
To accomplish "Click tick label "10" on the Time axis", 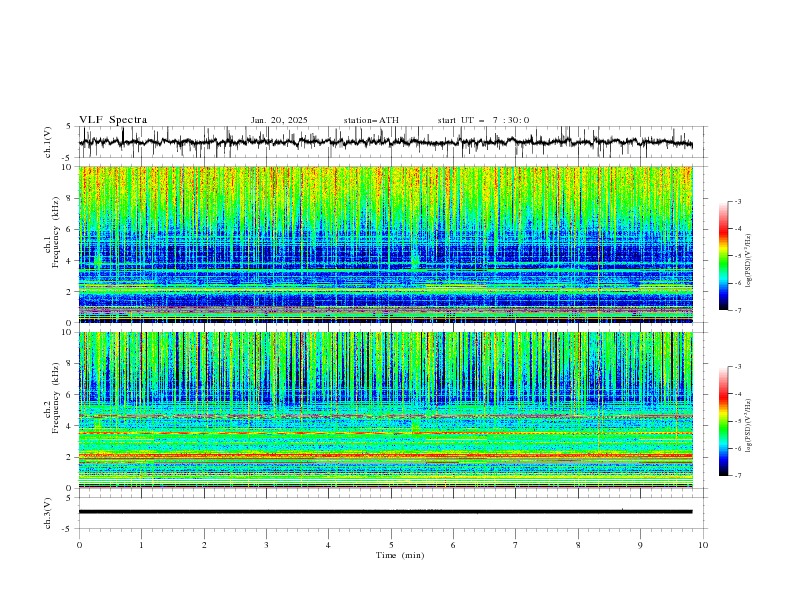I will click(703, 545).
